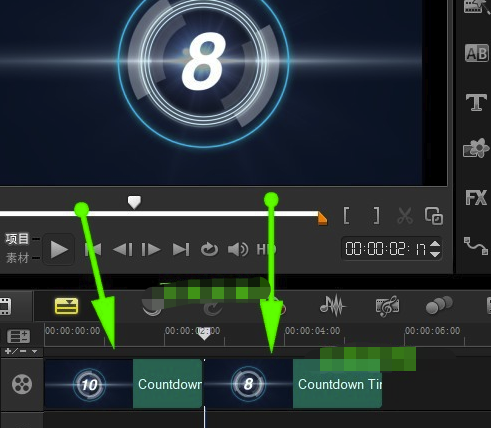Screen dimensions: 491x428
Task: Click the Play button in preview controls
Action: [59, 250]
